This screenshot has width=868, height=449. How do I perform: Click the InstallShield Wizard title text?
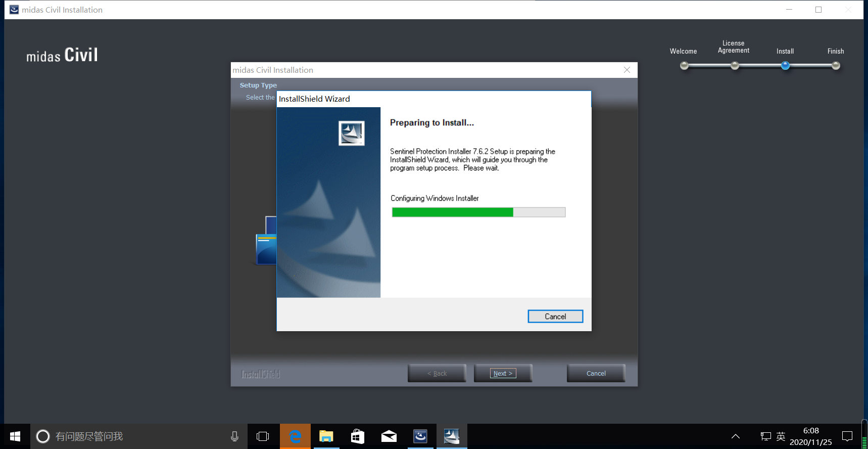point(314,99)
